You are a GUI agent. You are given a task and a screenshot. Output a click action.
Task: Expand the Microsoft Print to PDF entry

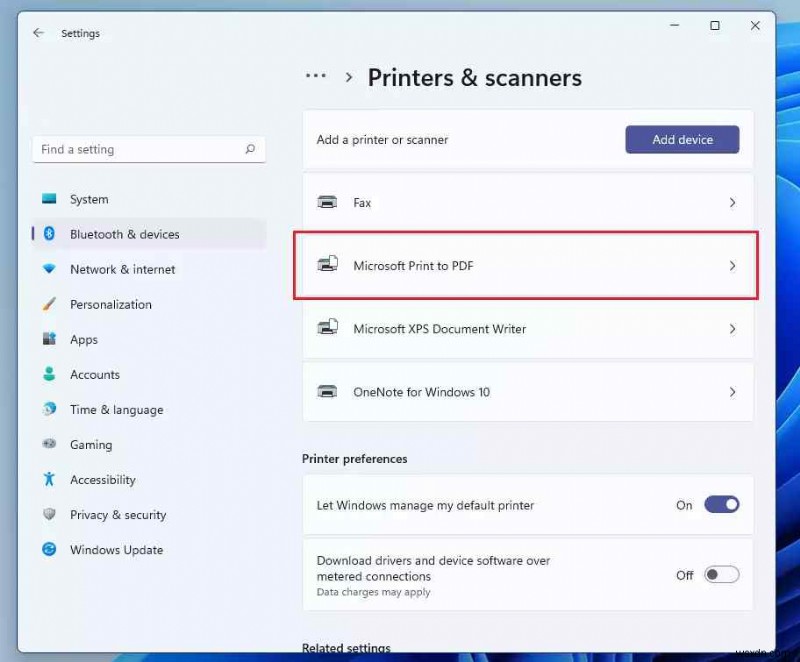point(733,265)
